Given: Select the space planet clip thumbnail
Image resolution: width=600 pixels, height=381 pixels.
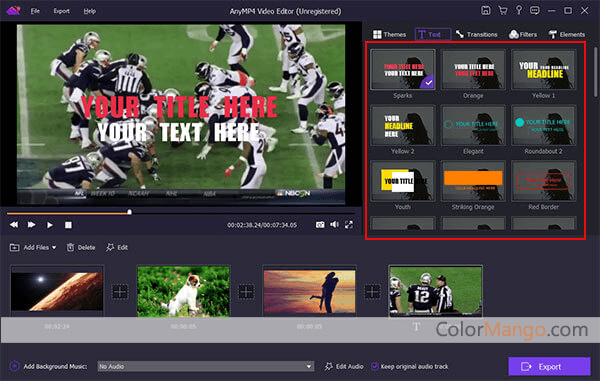Looking at the screenshot, I should 57,291.
